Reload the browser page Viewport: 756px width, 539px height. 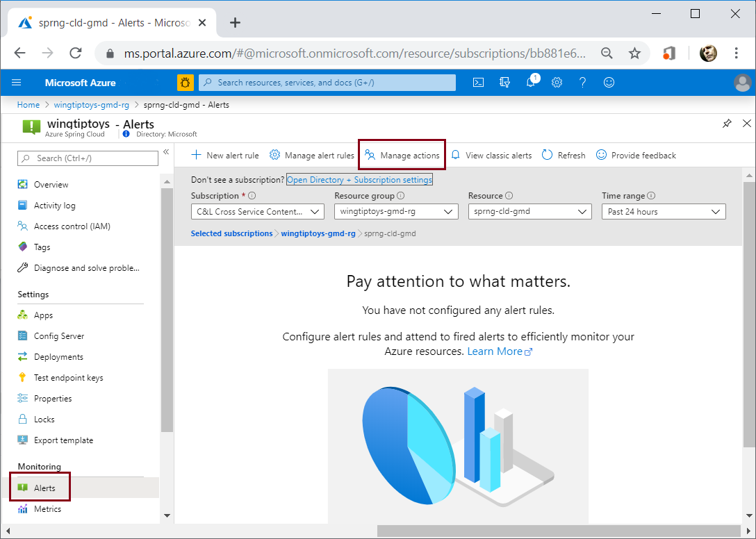pos(76,53)
